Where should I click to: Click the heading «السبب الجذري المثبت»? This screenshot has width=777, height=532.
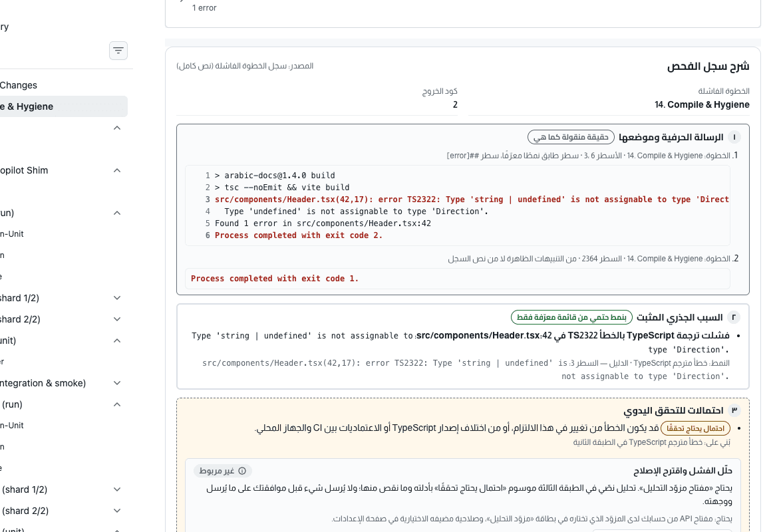point(679,317)
